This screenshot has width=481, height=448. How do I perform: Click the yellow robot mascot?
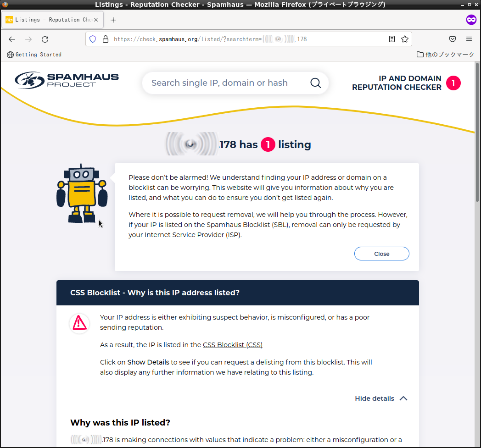(x=82, y=193)
